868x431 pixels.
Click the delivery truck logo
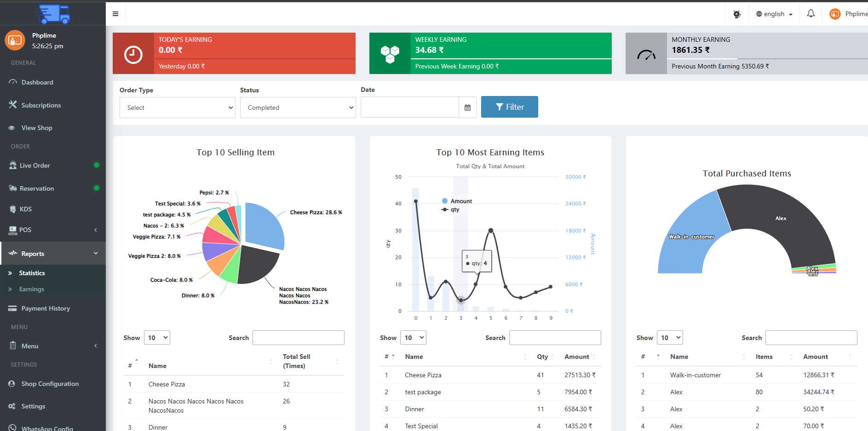click(53, 14)
